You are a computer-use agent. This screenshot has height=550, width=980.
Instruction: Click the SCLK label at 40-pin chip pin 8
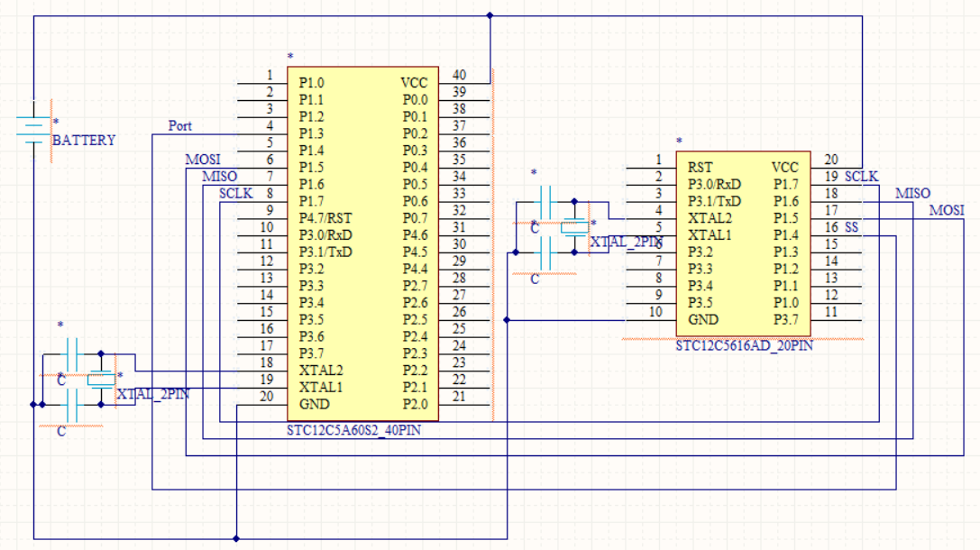pos(235,193)
